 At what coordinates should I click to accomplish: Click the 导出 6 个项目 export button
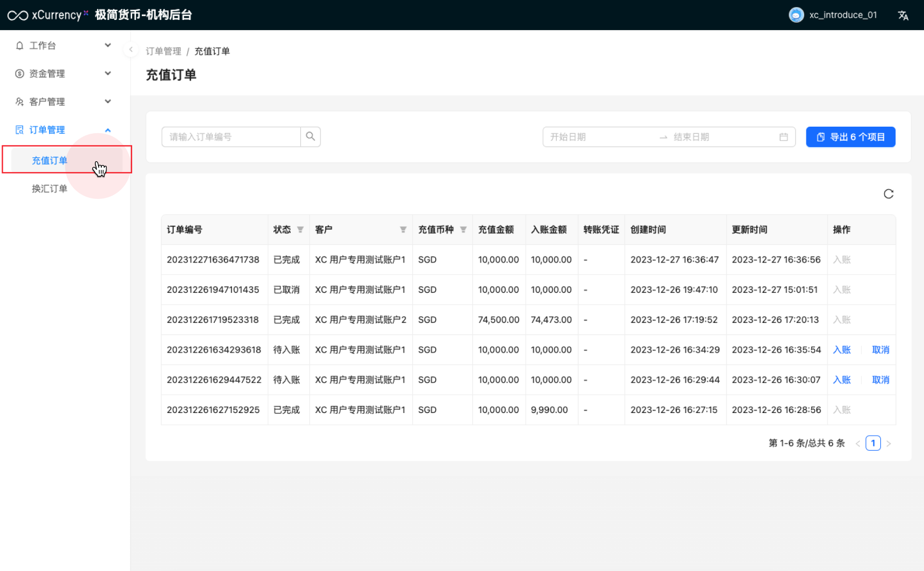[x=850, y=137]
